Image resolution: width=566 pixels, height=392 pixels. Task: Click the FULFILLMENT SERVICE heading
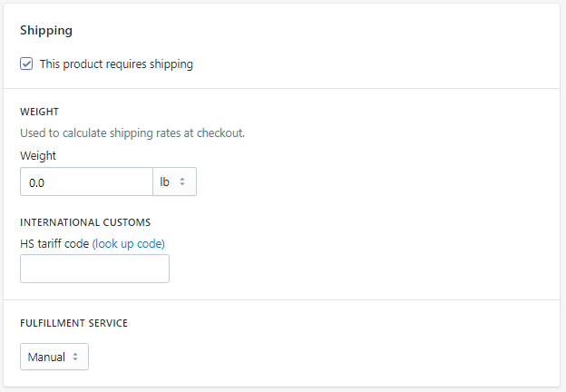pos(74,322)
